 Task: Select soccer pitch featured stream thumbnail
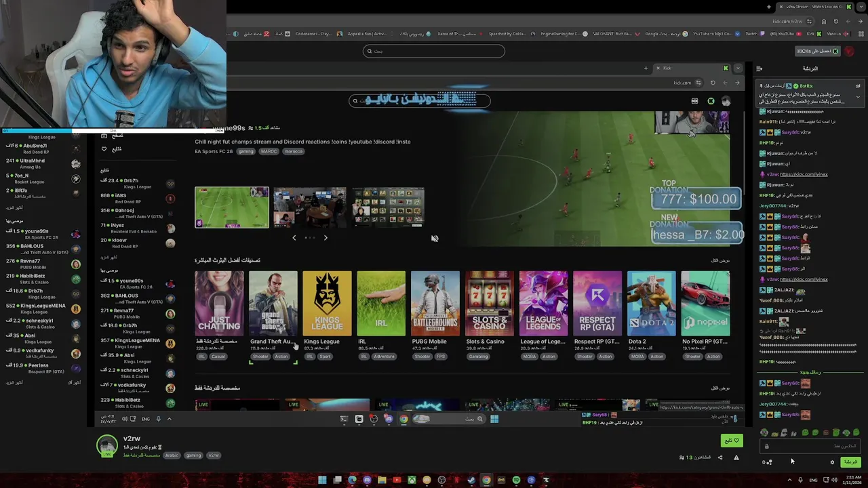[232, 207]
